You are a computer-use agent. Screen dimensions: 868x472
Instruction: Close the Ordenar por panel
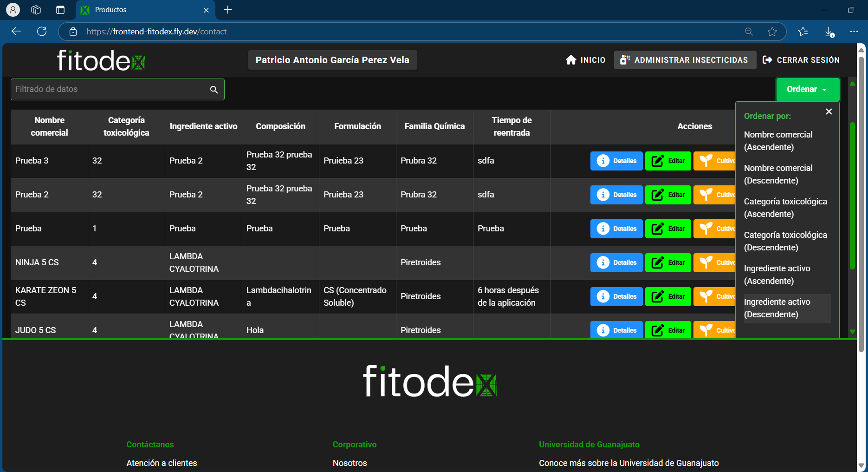click(829, 111)
